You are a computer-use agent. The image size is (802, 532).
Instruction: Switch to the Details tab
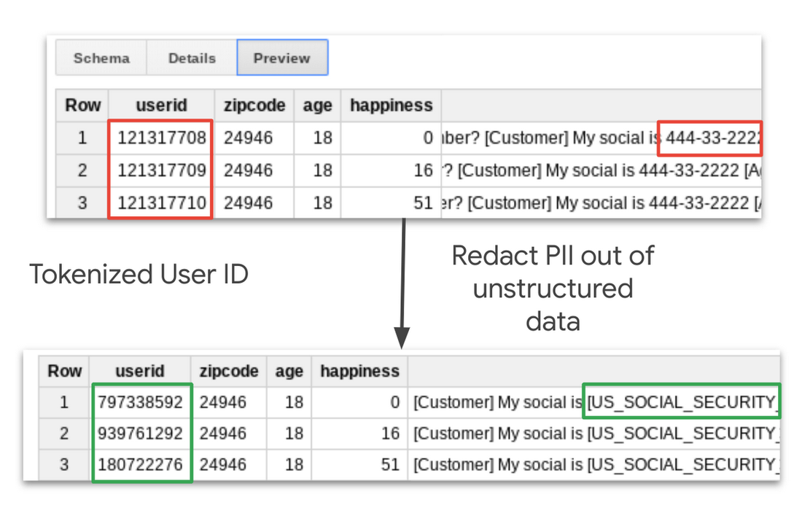192,58
